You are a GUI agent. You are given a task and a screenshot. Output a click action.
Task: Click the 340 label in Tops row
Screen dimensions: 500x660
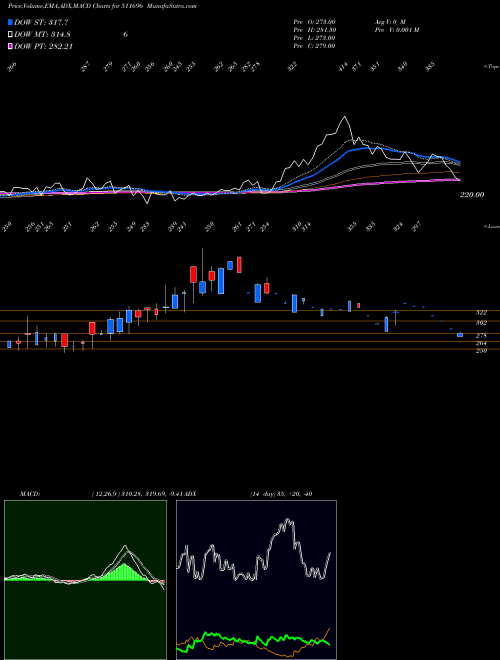point(403,67)
